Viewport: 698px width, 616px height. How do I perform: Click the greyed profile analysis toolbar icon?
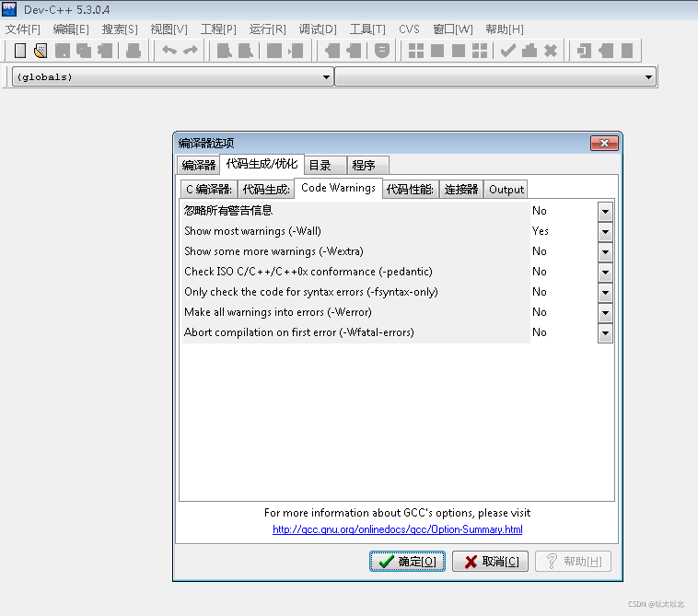coord(529,51)
